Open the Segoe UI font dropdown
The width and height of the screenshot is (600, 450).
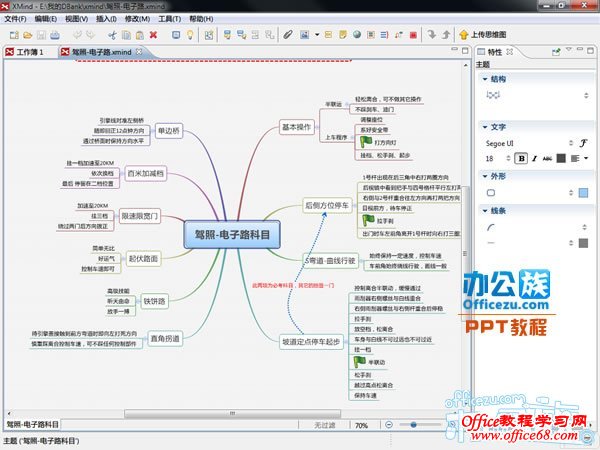click(x=571, y=143)
